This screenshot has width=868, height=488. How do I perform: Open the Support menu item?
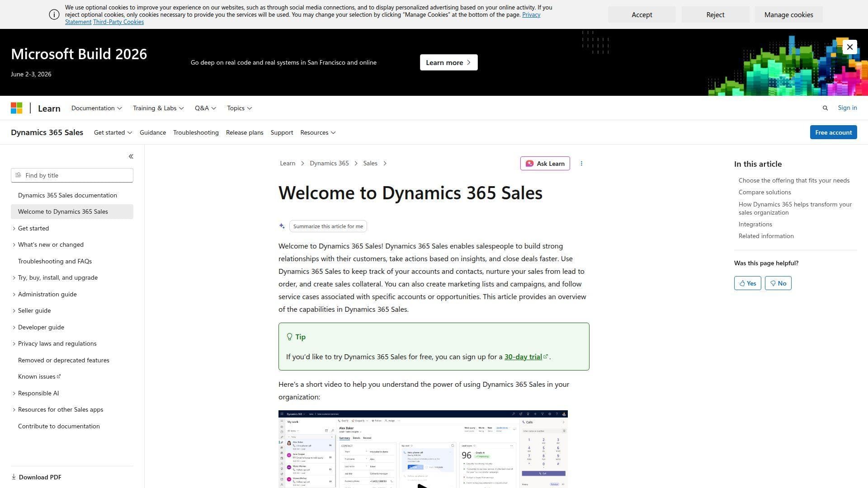point(282,132)
